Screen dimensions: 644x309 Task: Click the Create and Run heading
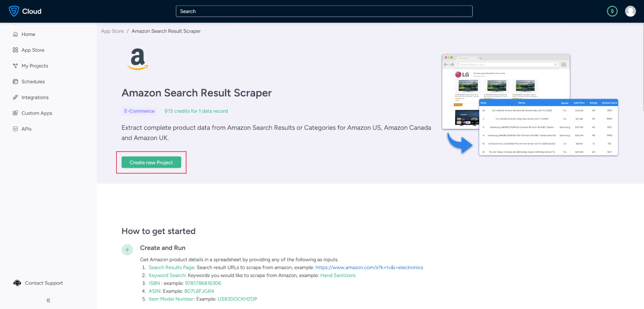coord(163,248)
